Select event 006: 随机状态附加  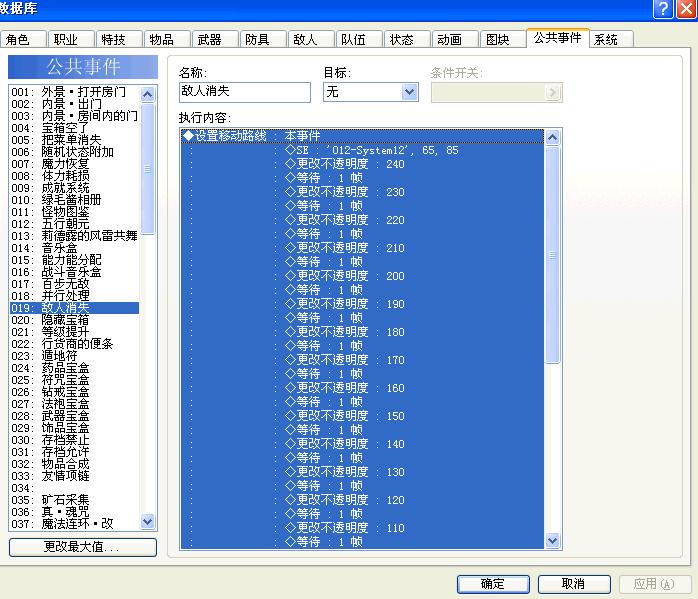74,152
